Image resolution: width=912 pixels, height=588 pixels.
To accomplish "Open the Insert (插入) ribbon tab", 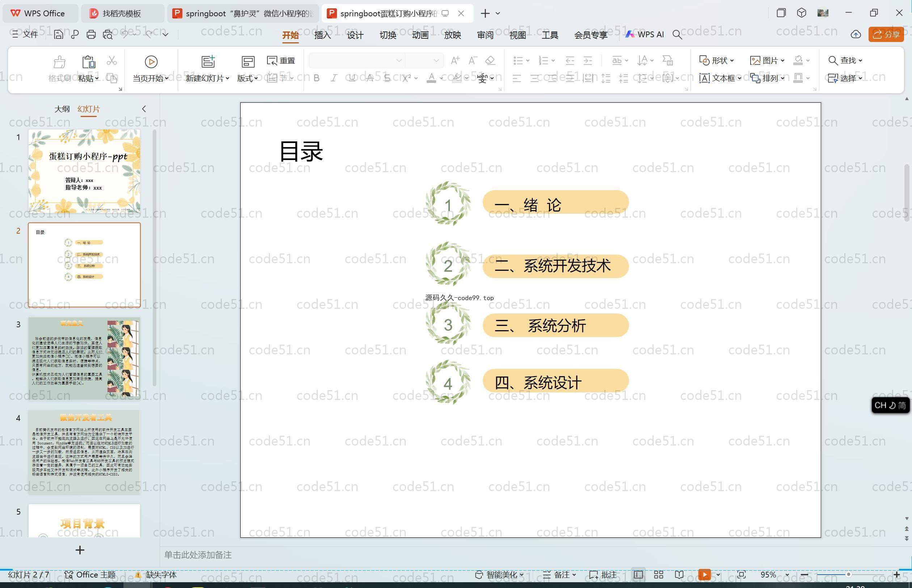I will click(322, 35).
